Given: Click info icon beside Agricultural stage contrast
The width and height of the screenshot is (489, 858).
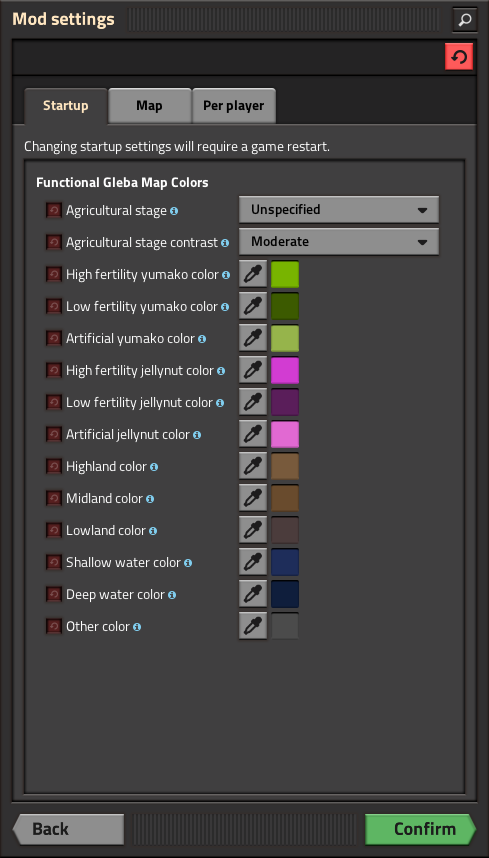Looking at the screenshot, I should (x=225, y=242).
